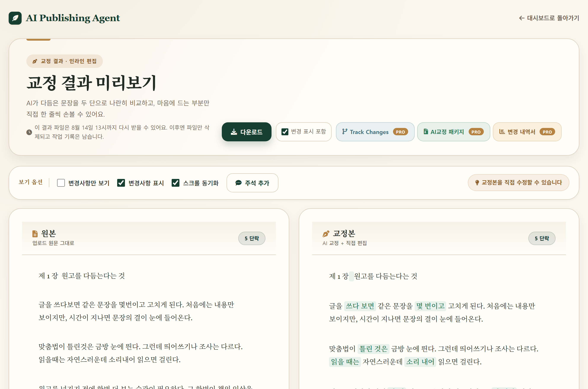Click 원본 heading '제 1 장 원고를 다듬는다는 것'
The height and width of the screenshot is (389, 588).
click(82, 276)
